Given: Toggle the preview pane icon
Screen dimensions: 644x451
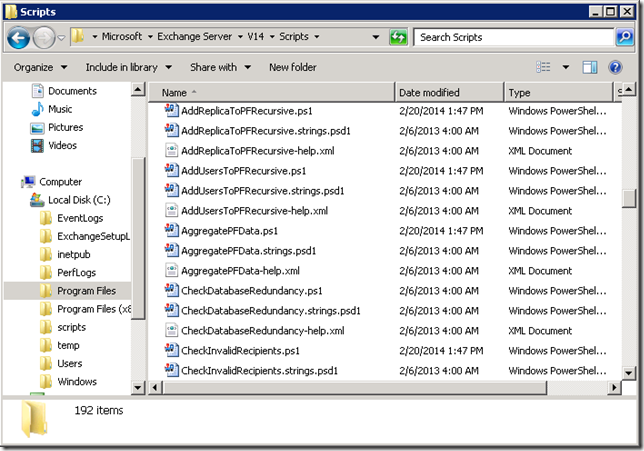Looking at the screenshot, I should point(590,67).
